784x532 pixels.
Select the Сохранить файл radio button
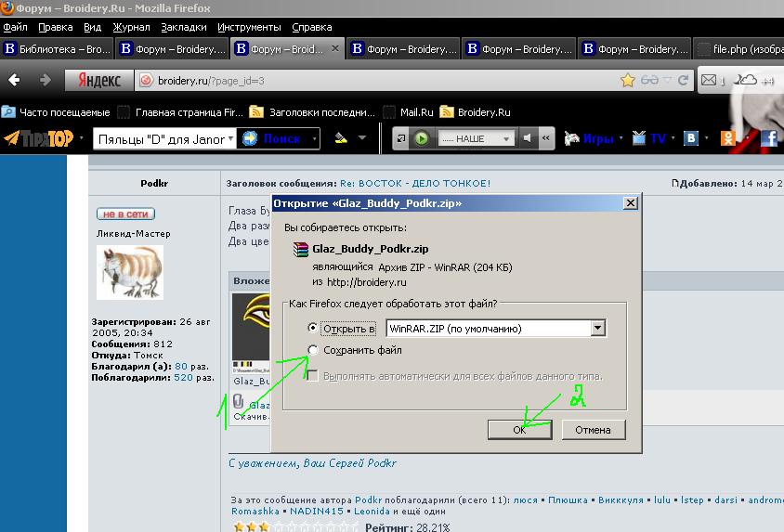tap(312, 350)
